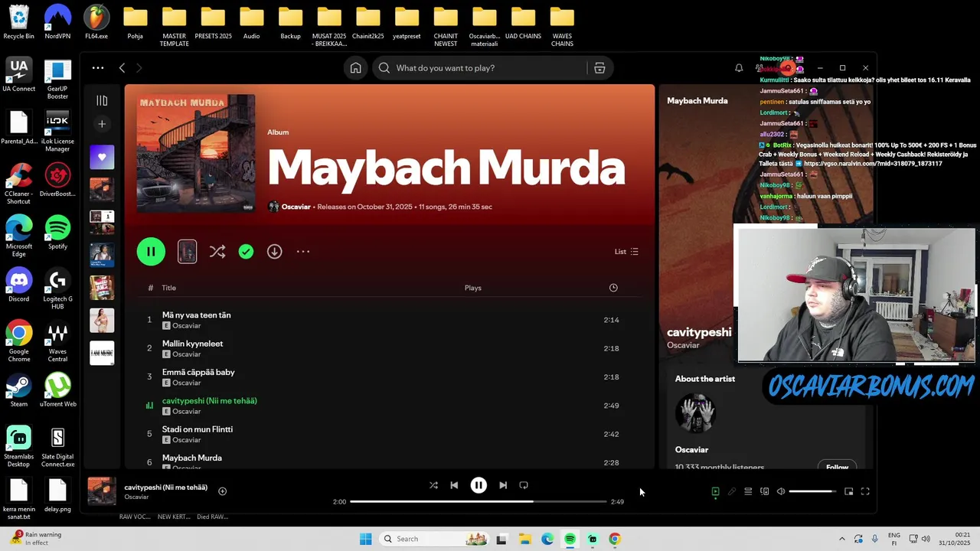980x551 pixels.
Task: Open Spotify's three-dot app menu
Action: 98,68
